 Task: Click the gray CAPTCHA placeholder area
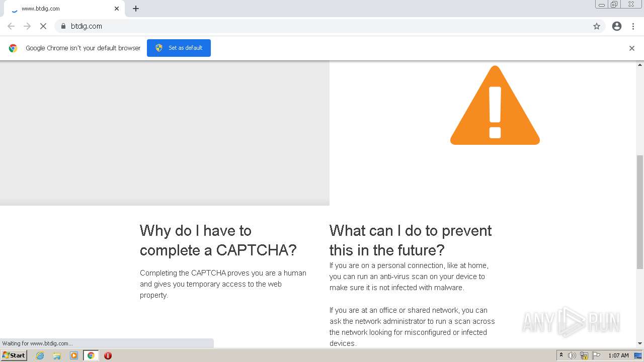click(x=165, y=133)
